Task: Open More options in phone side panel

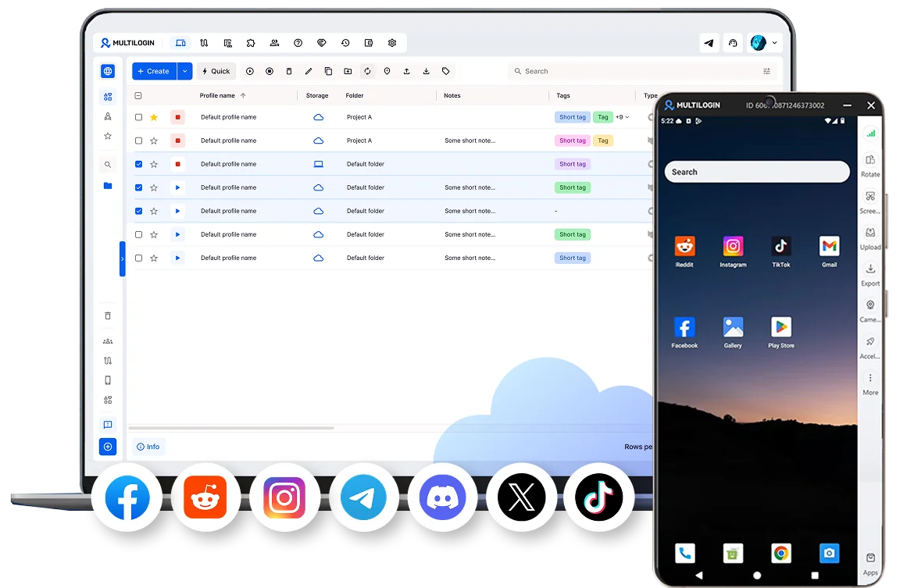Action: [870, 384]
